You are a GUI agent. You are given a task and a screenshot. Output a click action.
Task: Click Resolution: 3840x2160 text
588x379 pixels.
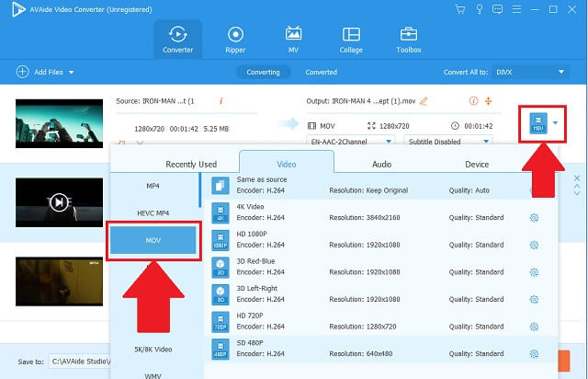[365, 218]
